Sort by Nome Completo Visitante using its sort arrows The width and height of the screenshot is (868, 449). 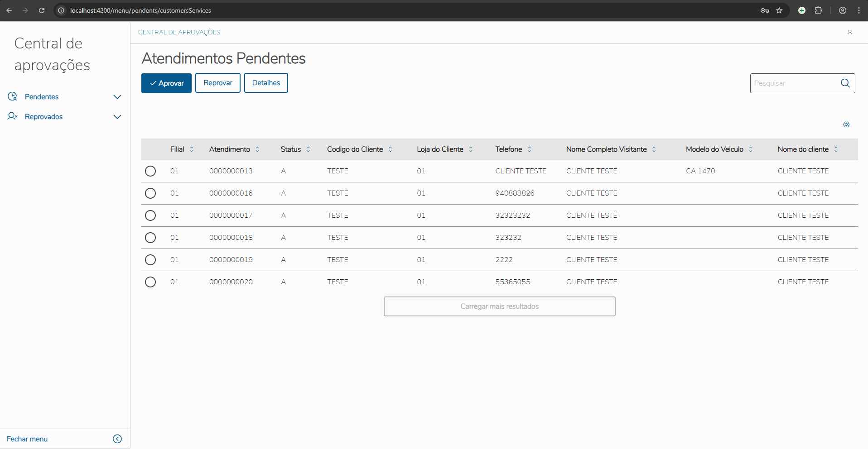point(654,149)
